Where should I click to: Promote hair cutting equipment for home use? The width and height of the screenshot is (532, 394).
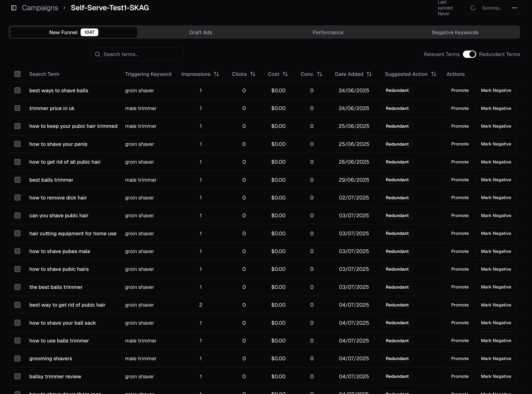tap(460, 233)
